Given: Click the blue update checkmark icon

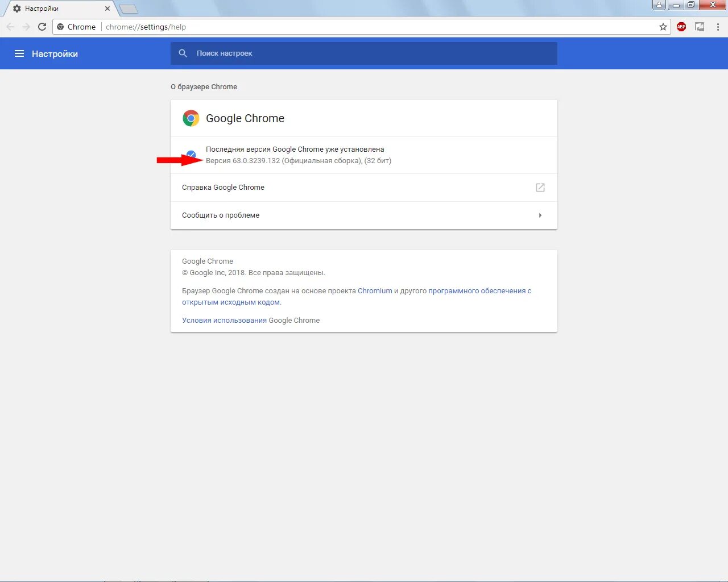Looking at the screenshot, I should [191, 155].
